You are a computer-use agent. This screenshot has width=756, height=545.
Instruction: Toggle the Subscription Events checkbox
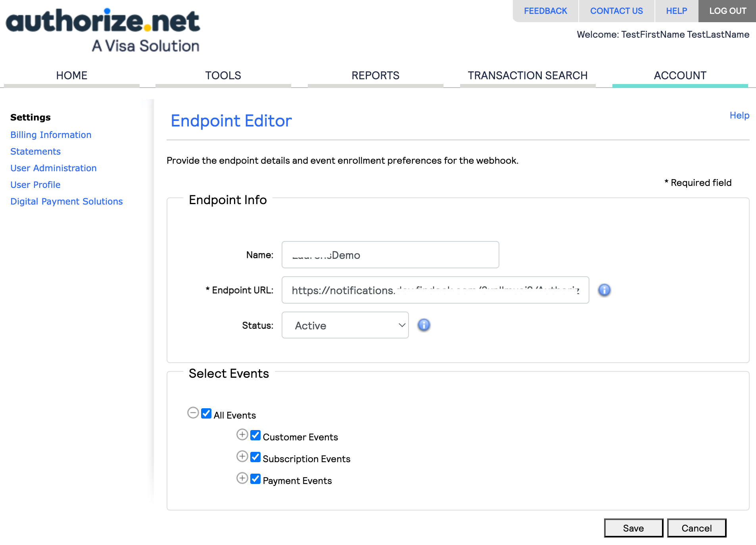(x=255, y=457)
